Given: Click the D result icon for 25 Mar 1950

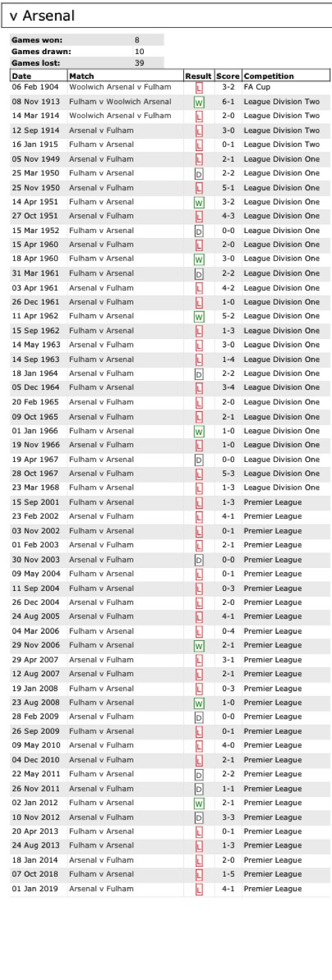Looking at the screenshot, I should 199,173.
